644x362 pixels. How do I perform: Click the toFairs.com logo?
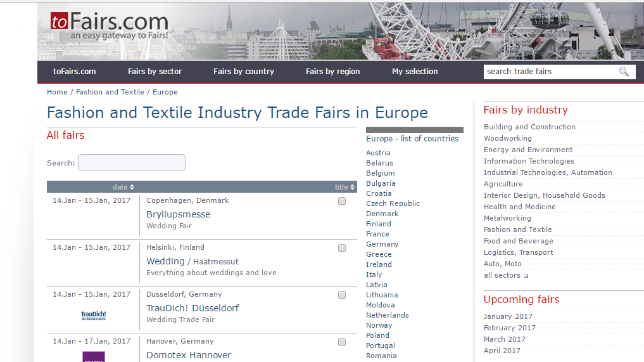[110, 25]
